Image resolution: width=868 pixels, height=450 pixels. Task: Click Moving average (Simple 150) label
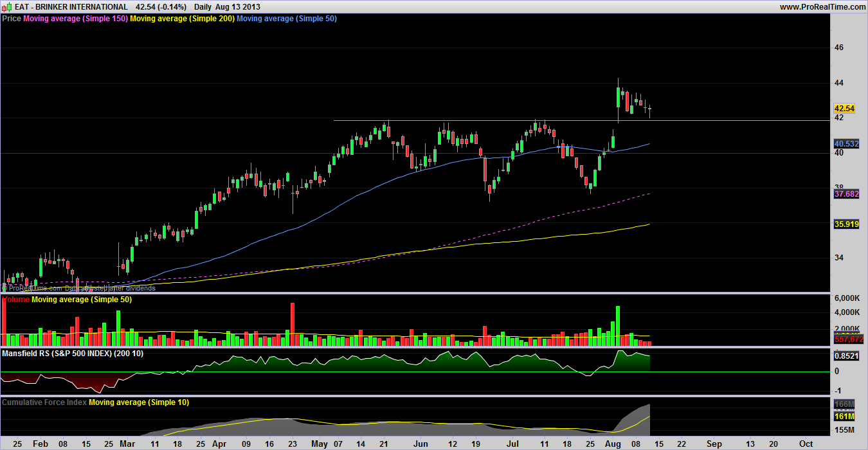coord(75,19)
